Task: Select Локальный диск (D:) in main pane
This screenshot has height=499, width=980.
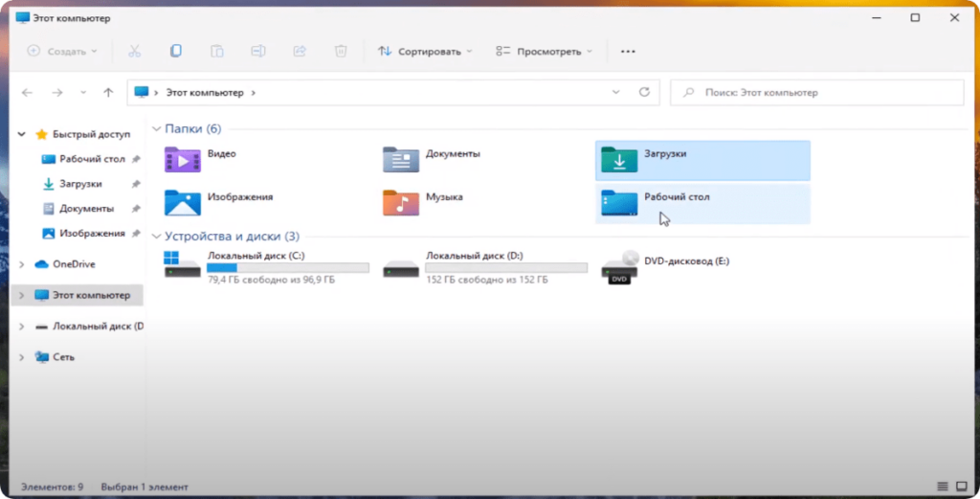Action: coord(485,267)
